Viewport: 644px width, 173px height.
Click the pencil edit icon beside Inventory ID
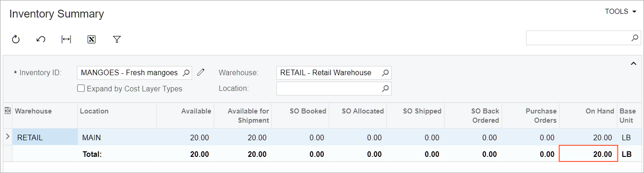click(200, 72)
